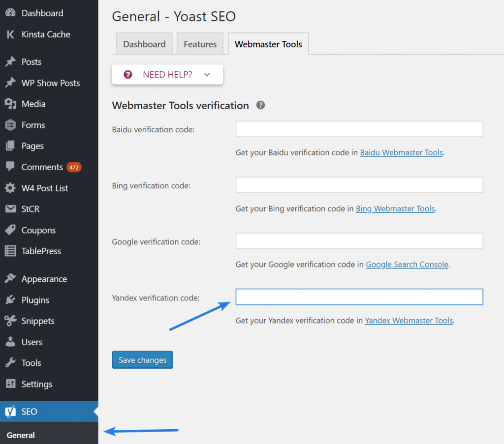Open the Google Search Console link
This screenshot has width=504, height=444.
(x=407, y=264)
